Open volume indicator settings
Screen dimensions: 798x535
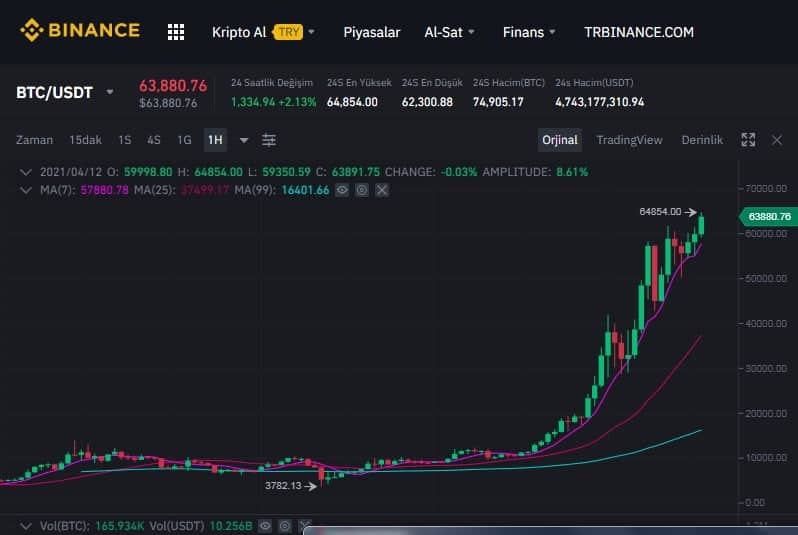point(286,525)
